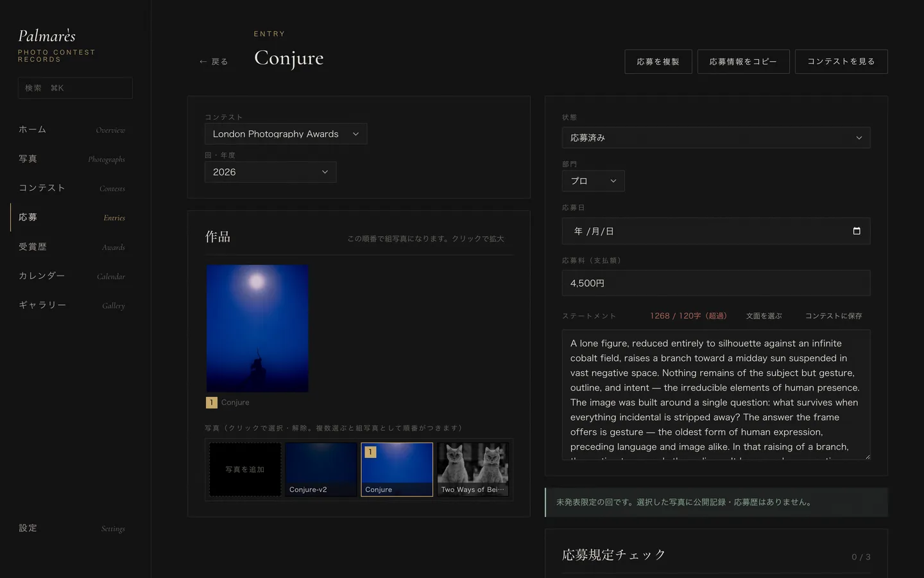The image size is (924, 578).
Task: Grab the statement textarea resize handle
Action: (x=867, y=457)
